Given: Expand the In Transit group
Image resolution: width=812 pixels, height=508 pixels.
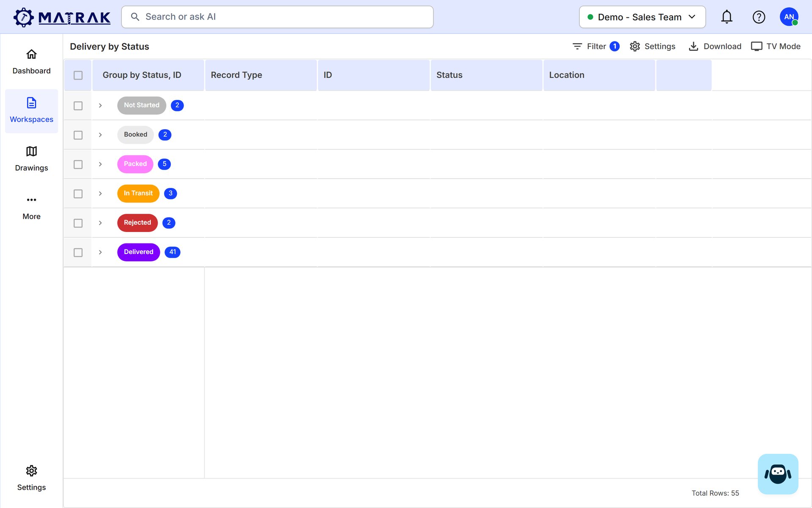Looking at the screenshot, I should click(100, 193).
